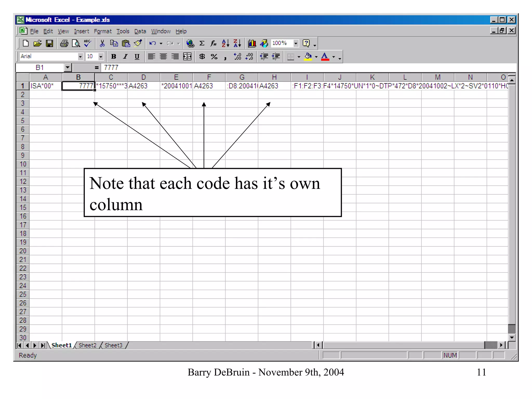Toggle Underline formatting
Screen dimensions: 532x399
click(x=137, y=57)
